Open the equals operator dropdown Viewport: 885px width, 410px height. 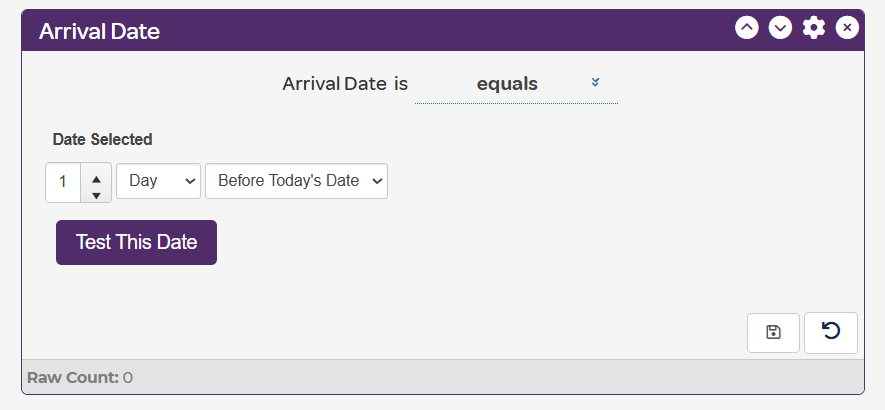(x=507, y=85)
